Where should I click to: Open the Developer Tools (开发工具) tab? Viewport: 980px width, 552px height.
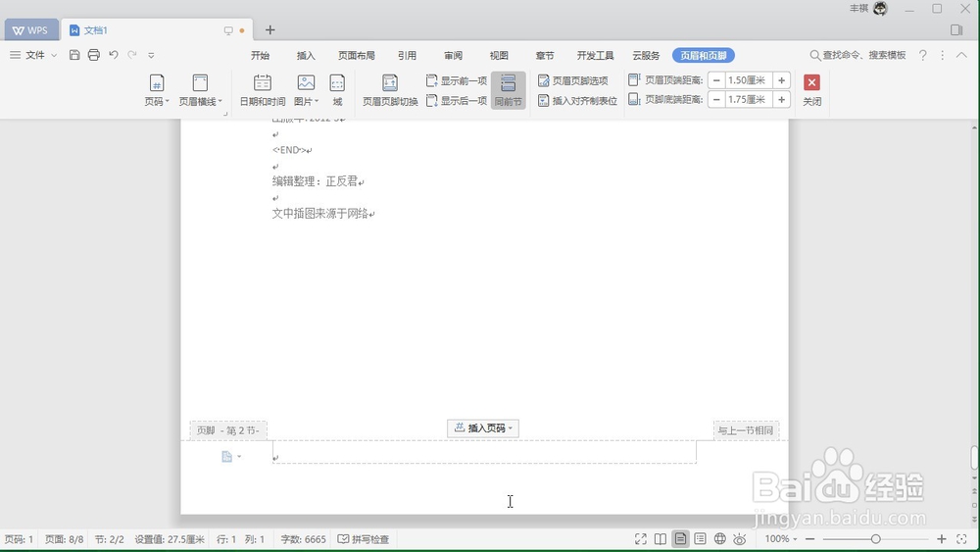595,56
